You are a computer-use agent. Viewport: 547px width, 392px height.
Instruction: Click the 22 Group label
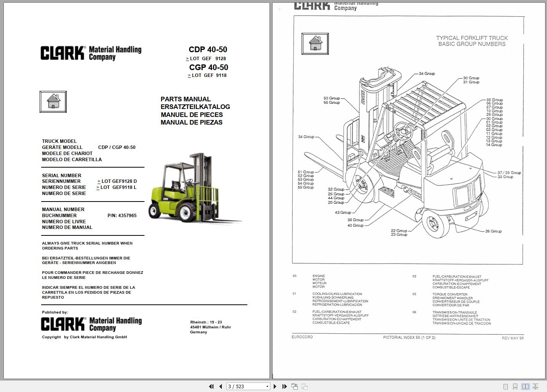point(399,231)
